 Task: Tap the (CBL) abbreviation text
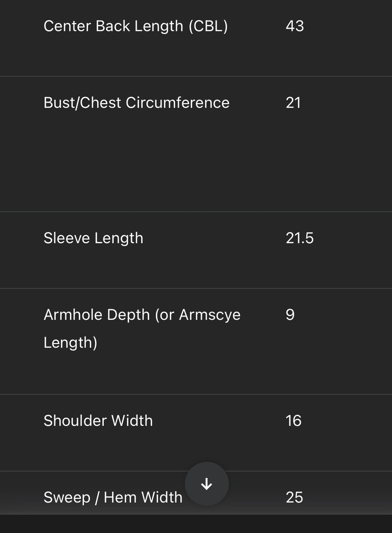208,26
